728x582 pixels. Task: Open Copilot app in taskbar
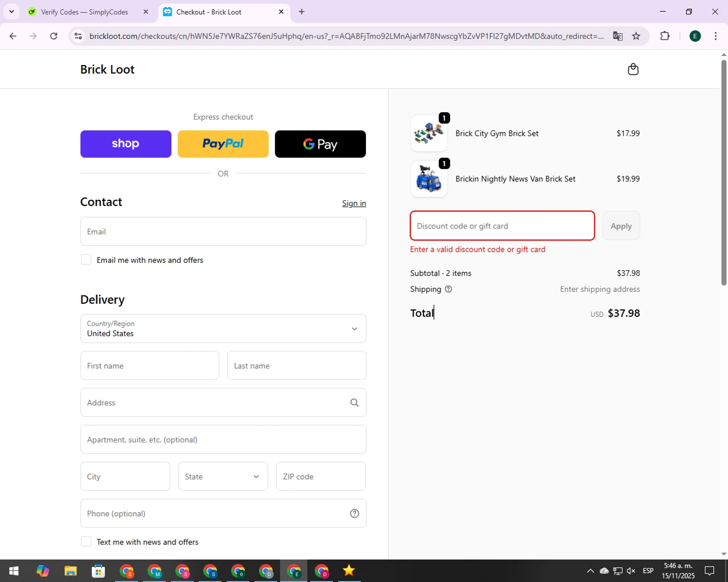(43, 571)
